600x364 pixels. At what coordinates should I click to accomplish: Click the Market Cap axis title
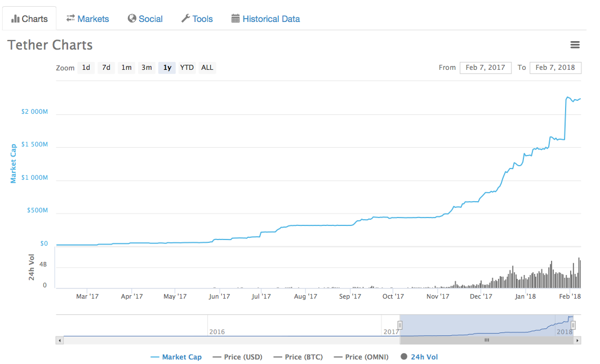point(14,163)
